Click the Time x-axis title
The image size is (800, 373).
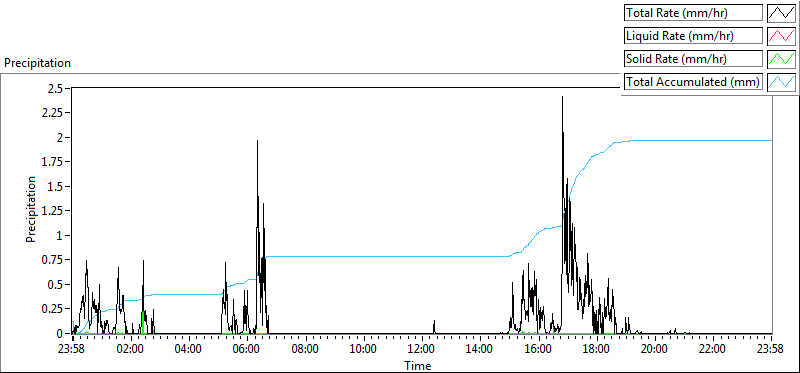coord(418,365)
